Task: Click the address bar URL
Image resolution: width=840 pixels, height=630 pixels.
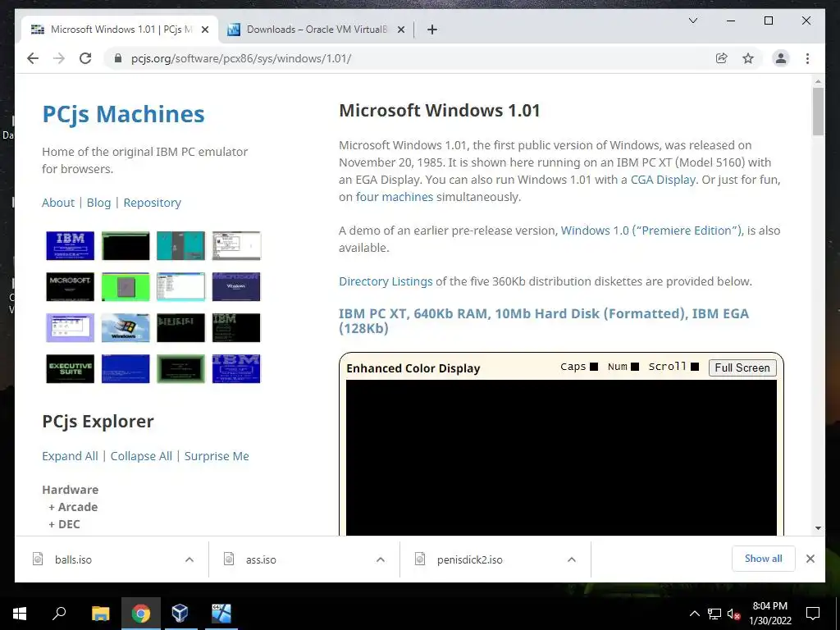Action: (x=241, y=58)
